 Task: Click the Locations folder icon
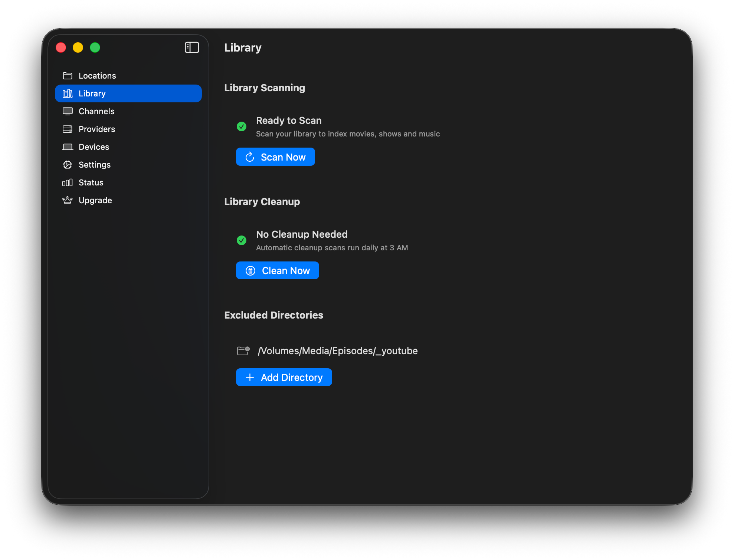[68, 76]
